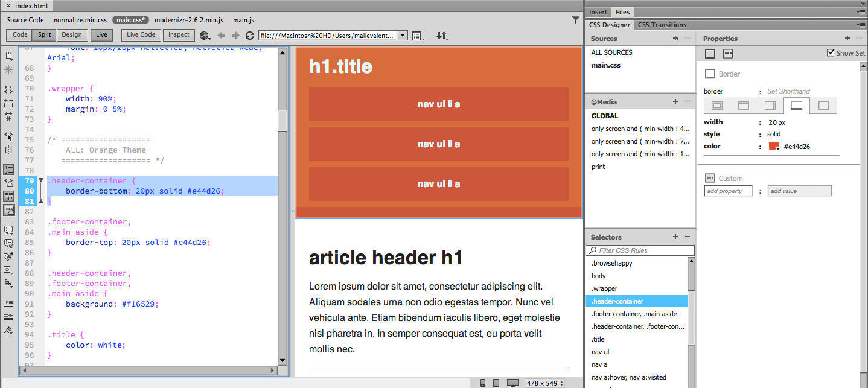Switch to Split view
Screen dimensions: 868x388
tap(43, 34)
